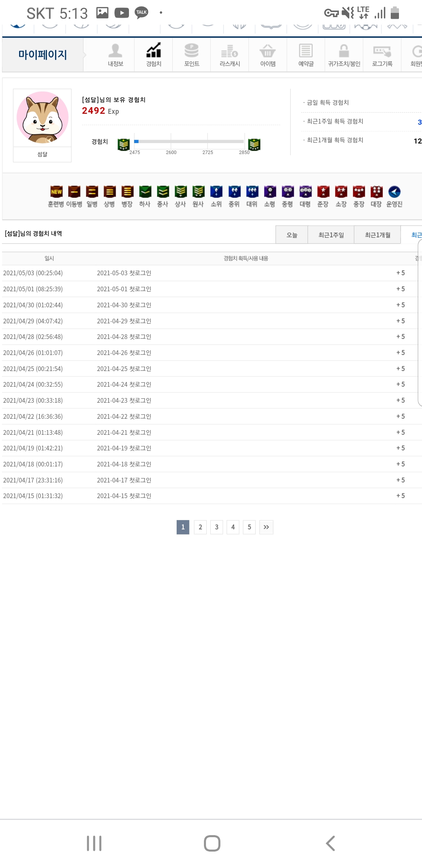Screen dimensions: 422x868
Task: Switch to the 최근1개월 tab
Action: coord(377,235)
